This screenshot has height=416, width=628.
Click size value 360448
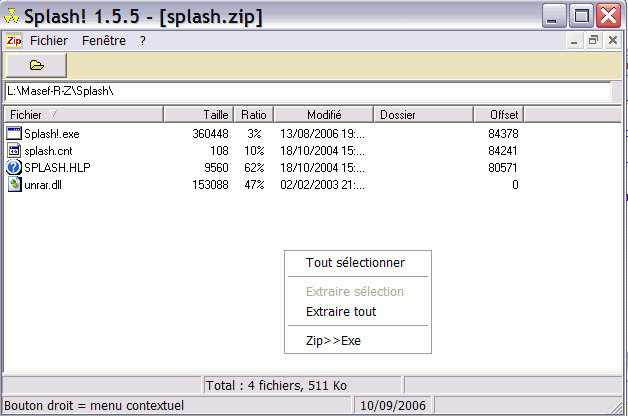tap(210, 134)
